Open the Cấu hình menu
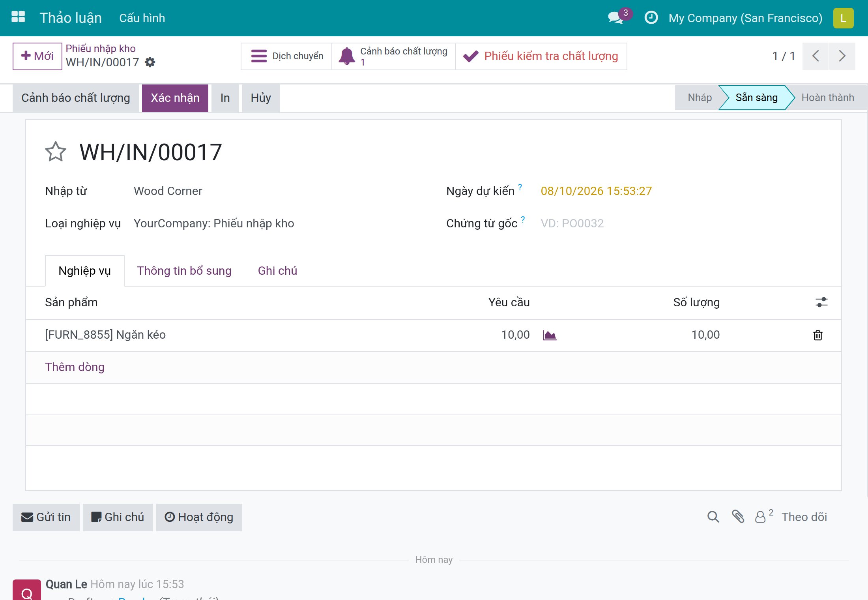 click(142, 18)
